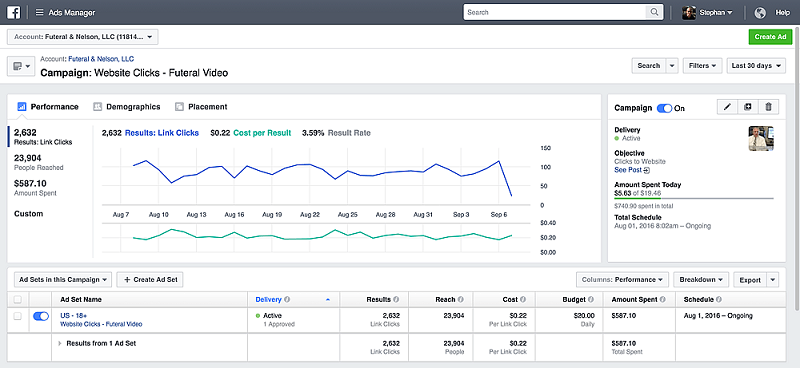The image size is (800, 368).
Task: Click the campaign video thumbnail
Action: coord(761,138)
